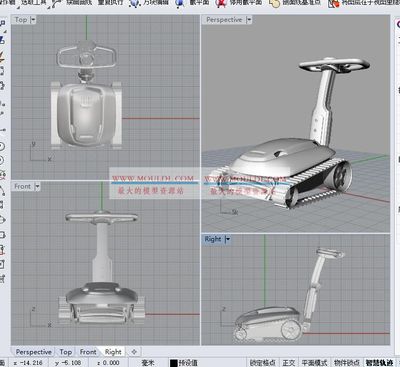Click the blue icon before 截平面 in top toolbar
400x367 pixels.
click(x=180, y=4)
